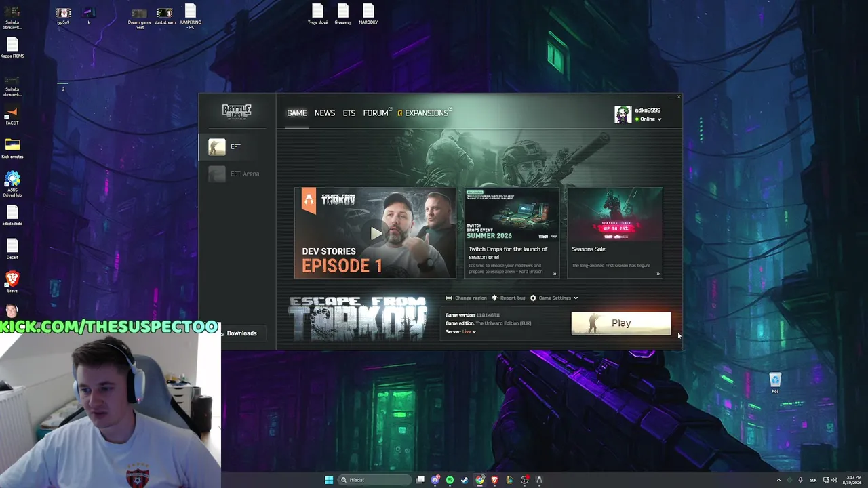
Task: Expand the Online status dropdown
Action: [649, 119]
